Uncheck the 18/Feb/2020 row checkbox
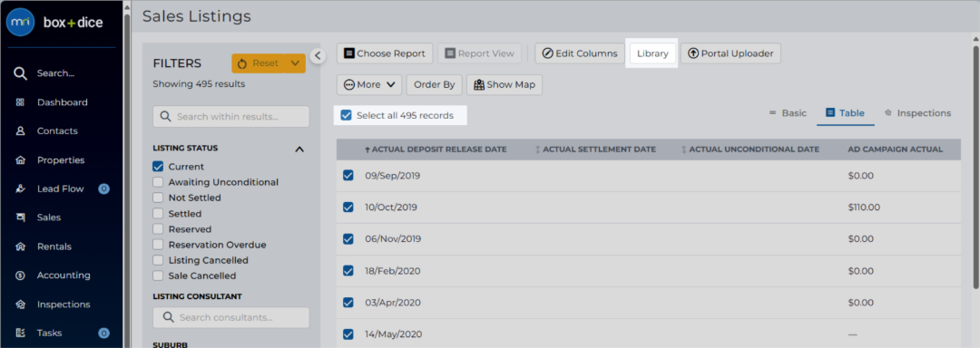Image resolution: width=980 pixels, height=348 pixels. click(348, 271)
